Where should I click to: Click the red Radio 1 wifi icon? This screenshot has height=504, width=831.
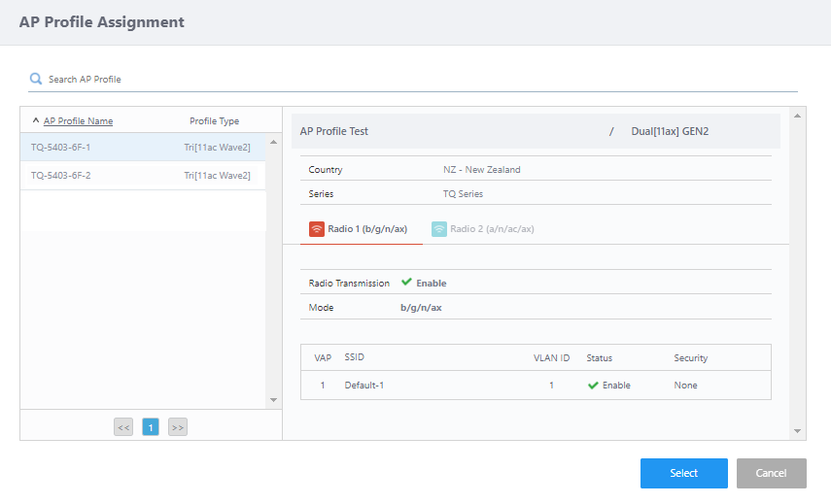point(316,229)
